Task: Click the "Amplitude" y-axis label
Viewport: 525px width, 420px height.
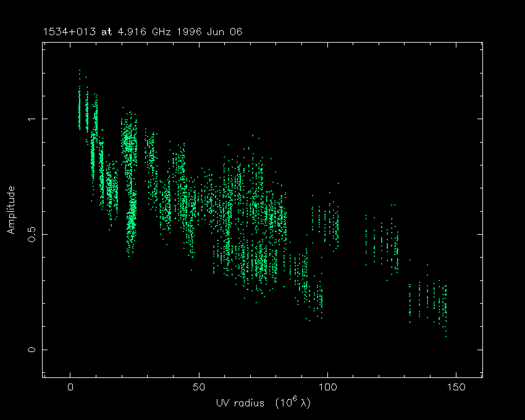Action: pyautogui.click(x=10, y=211)
